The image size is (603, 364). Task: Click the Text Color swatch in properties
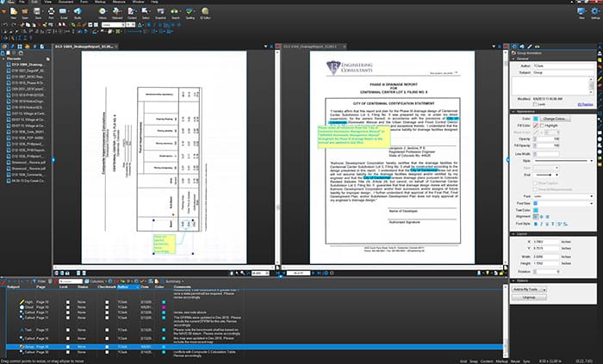click(536, 210)
